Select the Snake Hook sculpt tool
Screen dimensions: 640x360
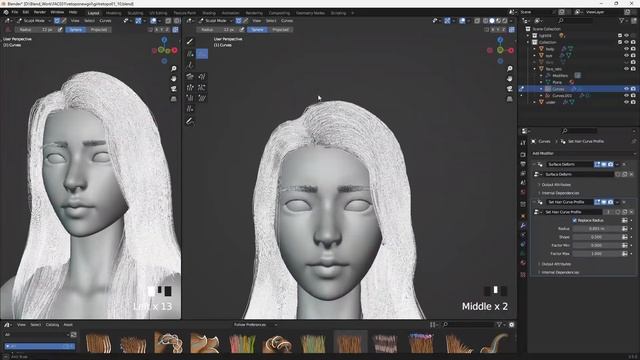pyautogui.click(x=202, y=76)
